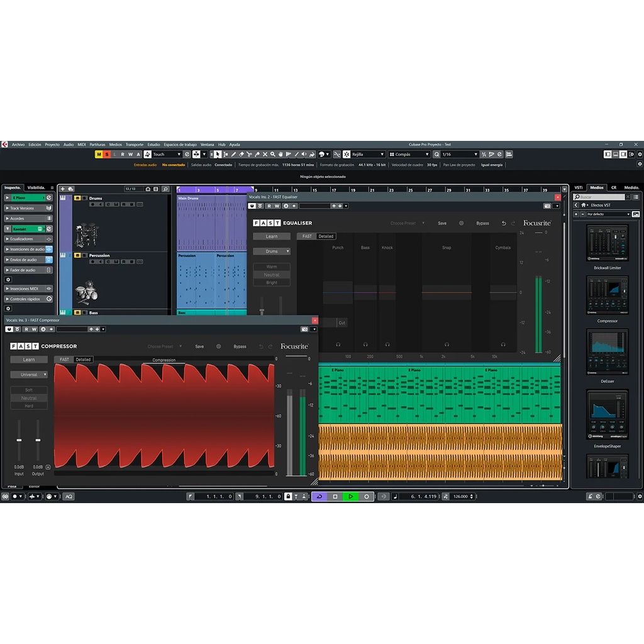Image resolution: width=644 pixels, height=644 pixels.
Task: Click undo arrow in FAST Equaliser
Action: [504, 223]
